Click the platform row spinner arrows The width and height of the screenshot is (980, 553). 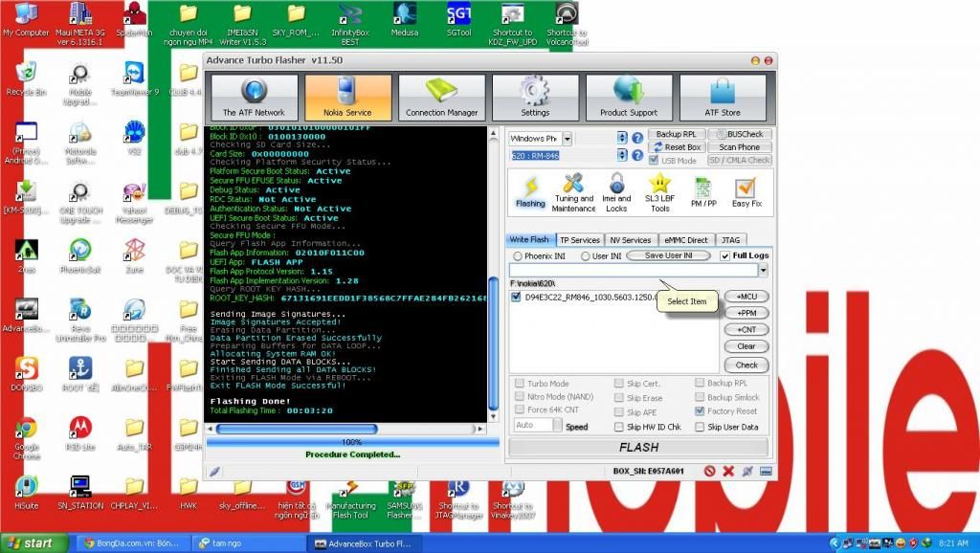(622, 138)
